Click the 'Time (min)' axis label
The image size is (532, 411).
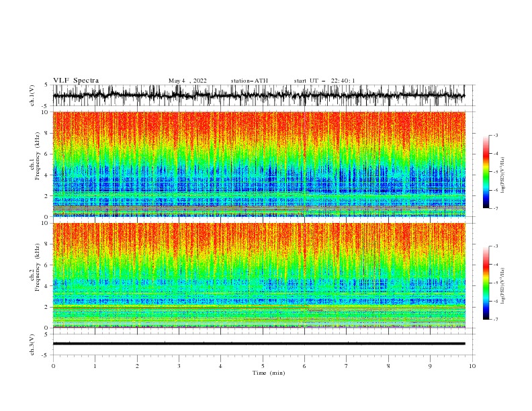[x=269, y=373]
